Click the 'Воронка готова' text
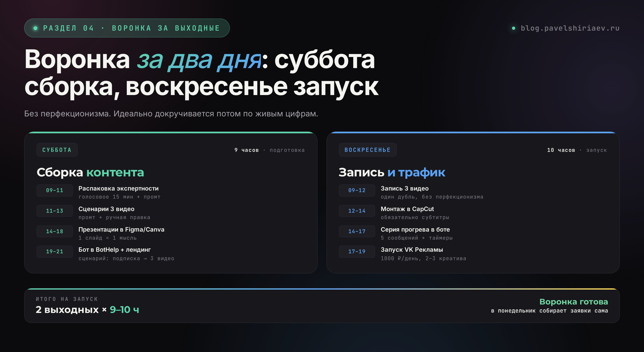 click(574, 302)
